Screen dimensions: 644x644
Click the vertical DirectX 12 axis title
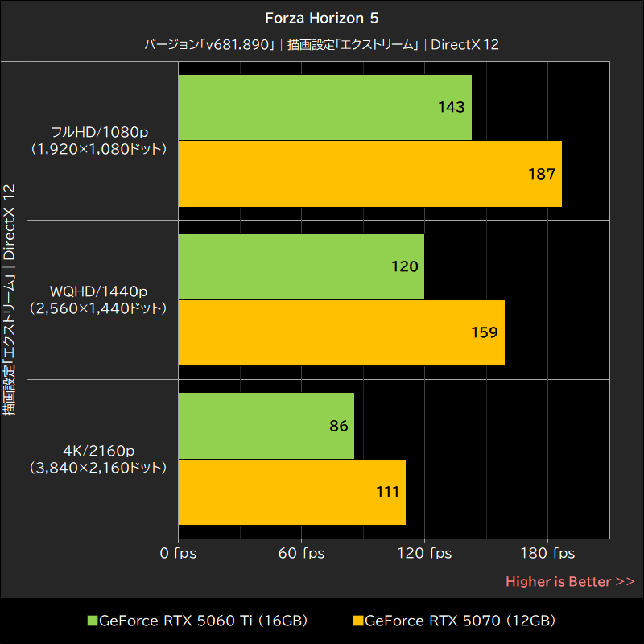click(9, 299)
